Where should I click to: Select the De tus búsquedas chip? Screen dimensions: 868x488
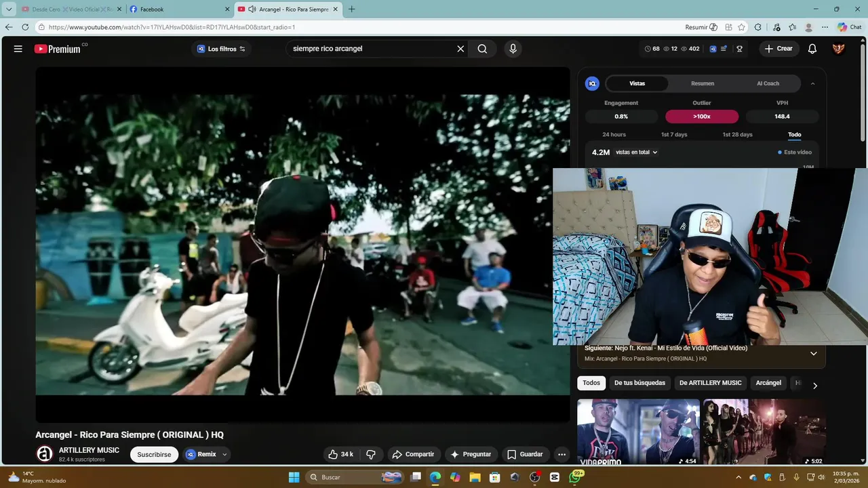point(639,383)
